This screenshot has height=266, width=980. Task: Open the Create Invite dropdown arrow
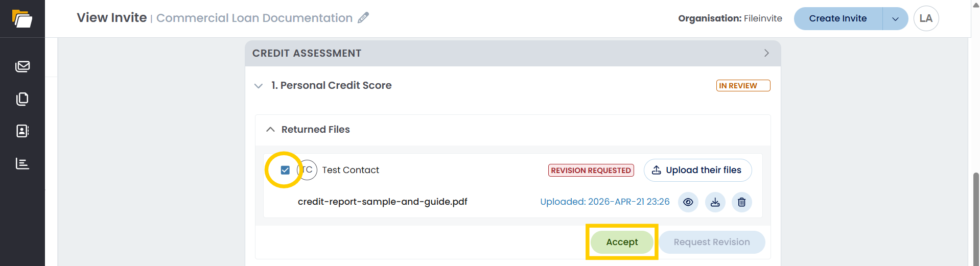[x=895, y=19]
